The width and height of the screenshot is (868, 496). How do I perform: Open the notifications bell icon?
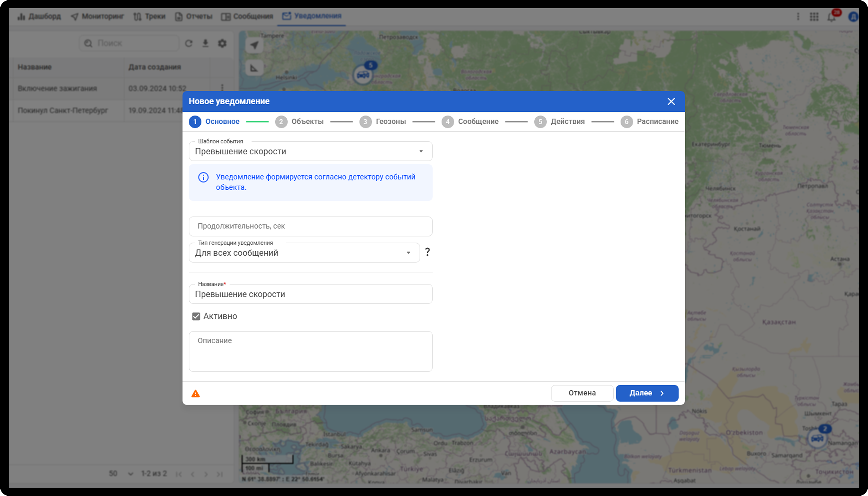(832, 17)
